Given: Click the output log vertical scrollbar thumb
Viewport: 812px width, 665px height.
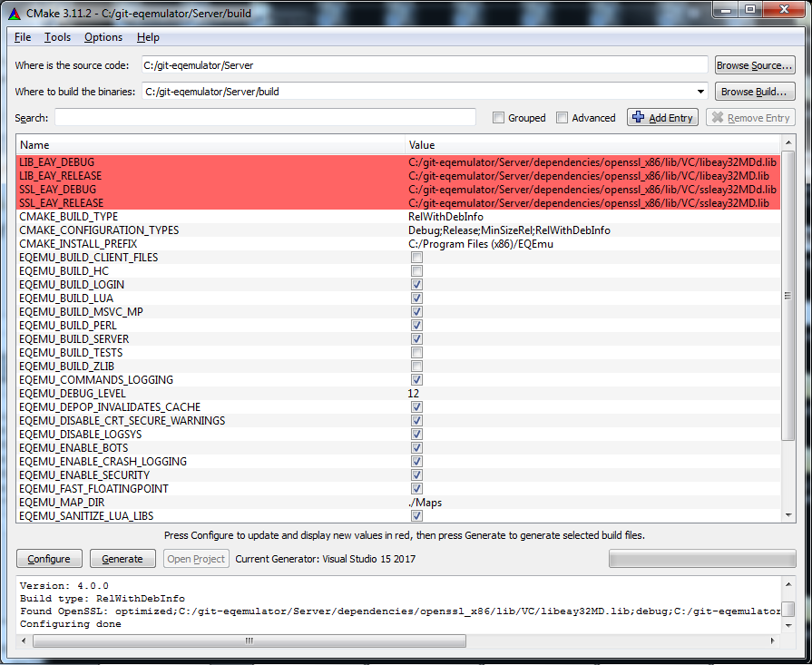Looking at the screenshot, I should click(788, 609).
